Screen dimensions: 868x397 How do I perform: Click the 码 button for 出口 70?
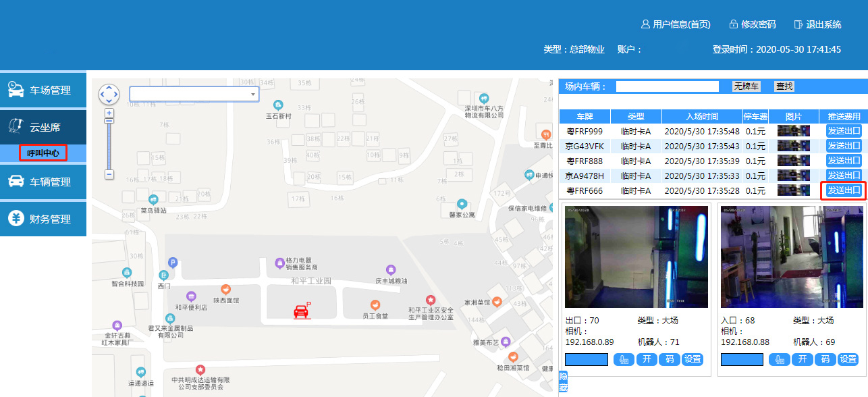pos(670,359)
